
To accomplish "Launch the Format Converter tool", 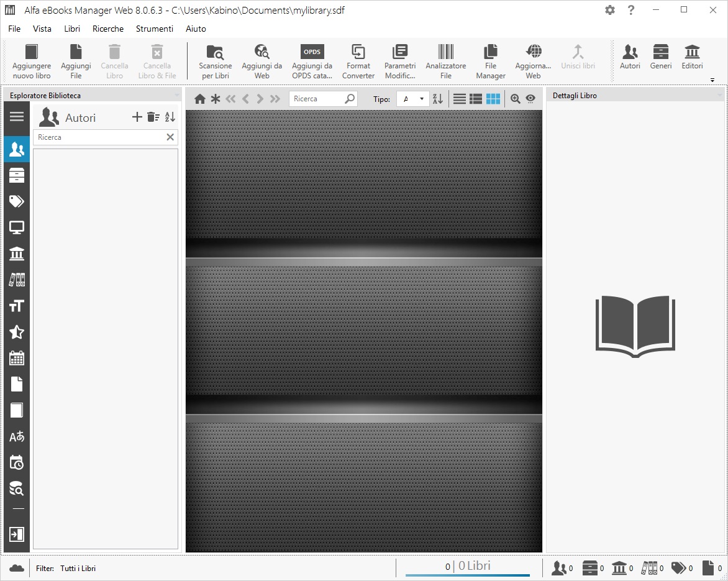I will [x=358, y=62].
